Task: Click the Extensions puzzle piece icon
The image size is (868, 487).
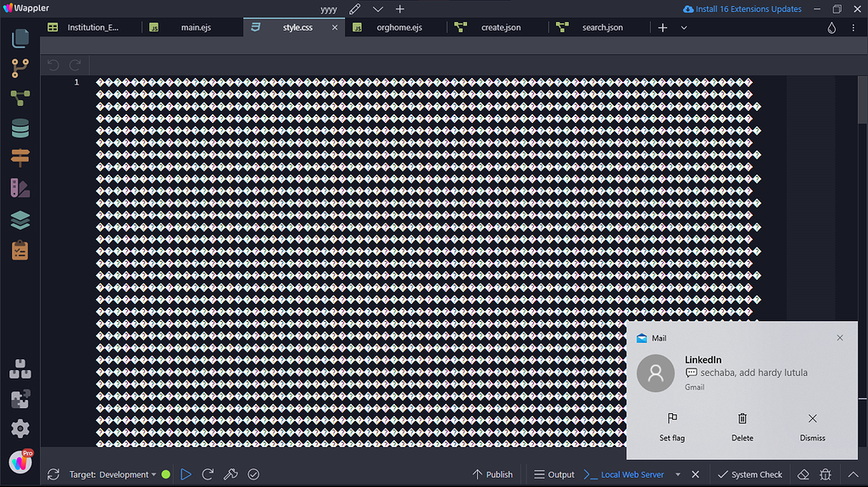Action: 20,400
